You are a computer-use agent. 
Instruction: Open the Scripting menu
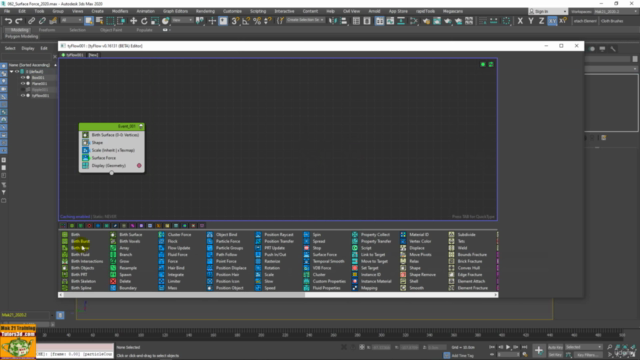[x=258, y=11]
